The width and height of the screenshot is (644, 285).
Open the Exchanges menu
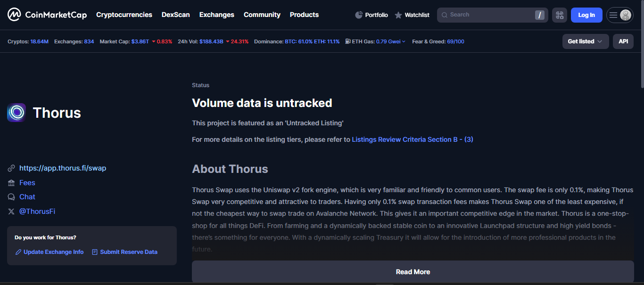(x=217, y=15)
